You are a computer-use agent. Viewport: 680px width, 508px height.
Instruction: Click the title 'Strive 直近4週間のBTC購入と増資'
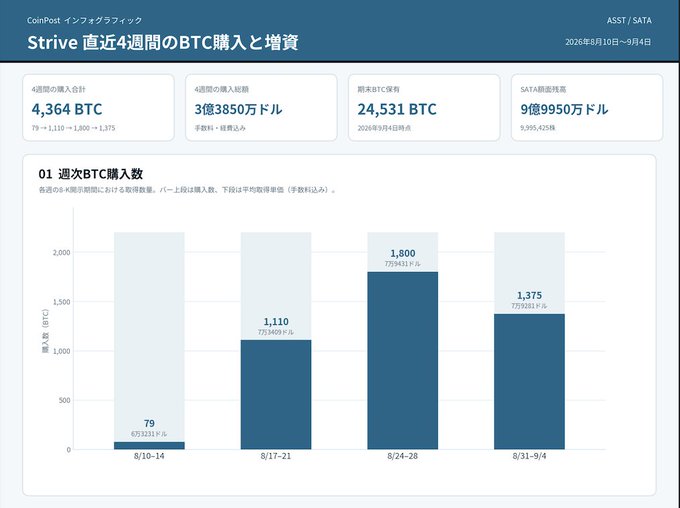[x=163, y=43]
